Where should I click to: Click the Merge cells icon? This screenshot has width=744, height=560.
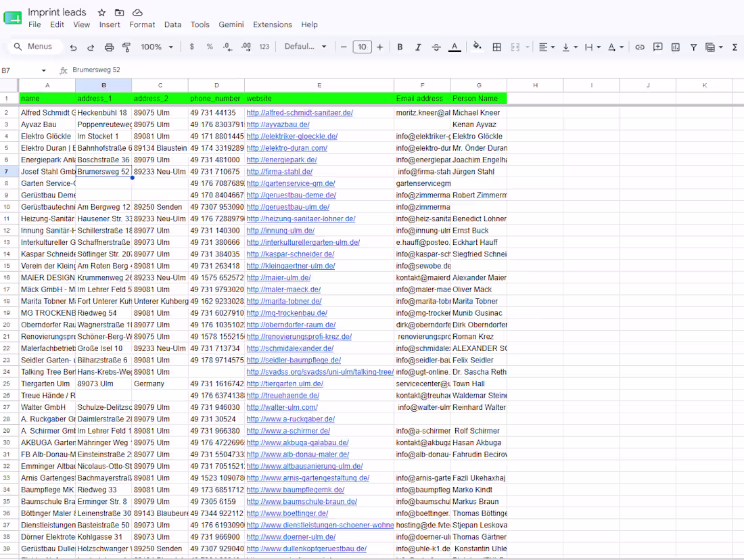coord(515,47)
